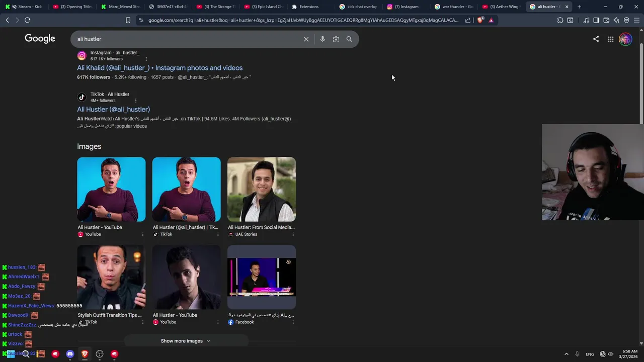Open options for the TikTok result
Viewport: 644px width, 362px height.
pyautogui.click(x=135, y=101)
